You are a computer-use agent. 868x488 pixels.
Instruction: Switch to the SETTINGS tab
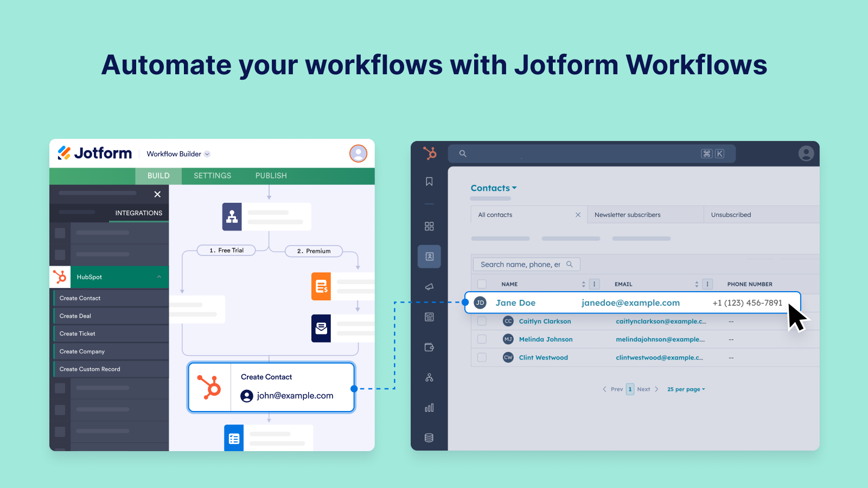coord(212,175)
